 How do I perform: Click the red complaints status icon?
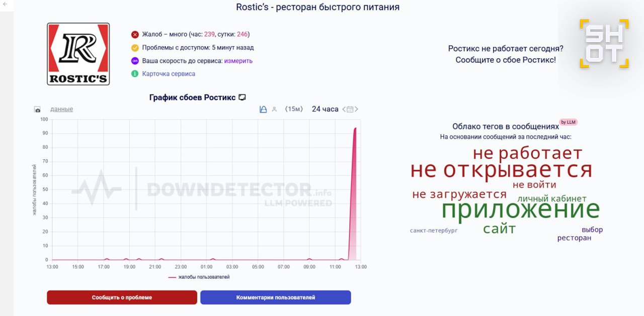135,35
